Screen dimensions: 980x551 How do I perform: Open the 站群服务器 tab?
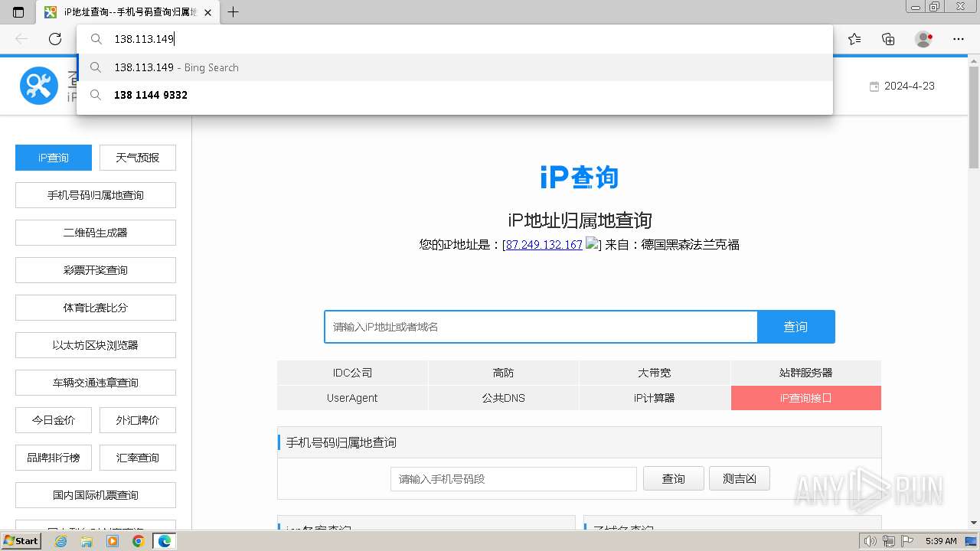coord(806,373)
